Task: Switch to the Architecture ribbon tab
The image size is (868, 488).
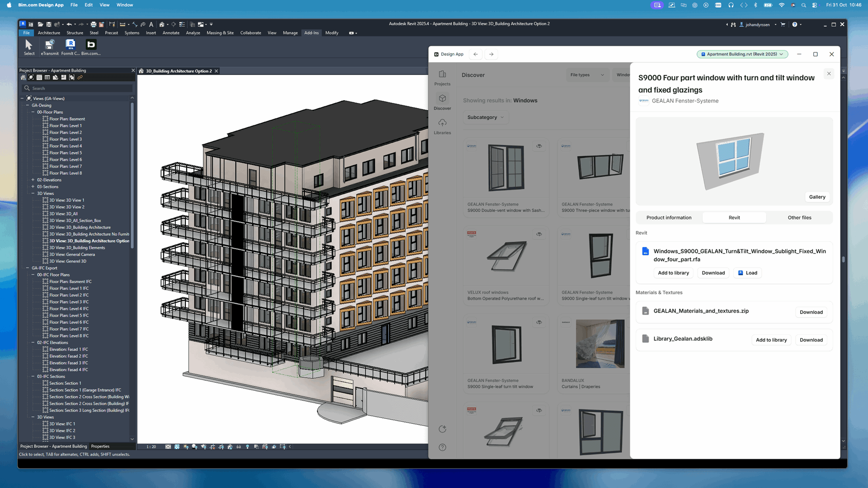Action: click(x=49, y=33)
